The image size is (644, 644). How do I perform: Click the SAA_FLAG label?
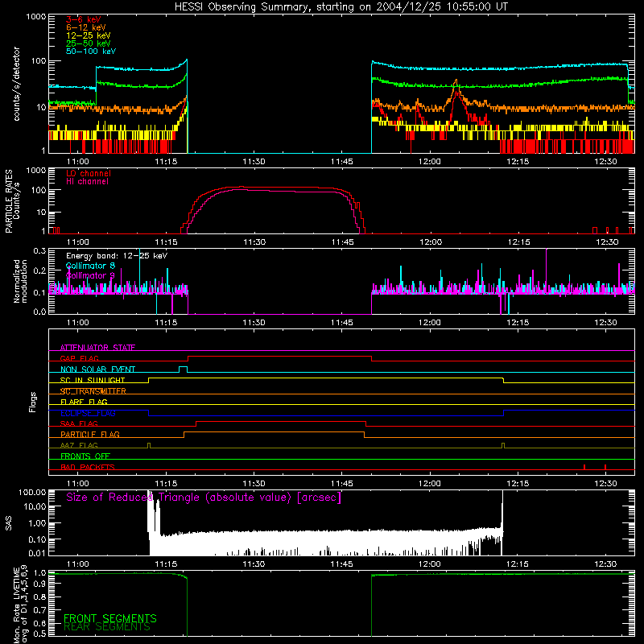(79, 423)
